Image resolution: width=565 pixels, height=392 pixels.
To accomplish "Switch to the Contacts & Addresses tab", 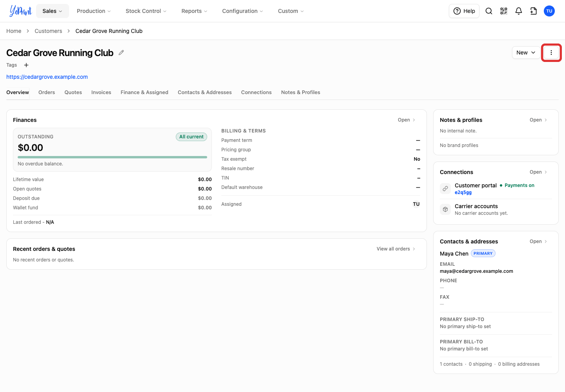I will [205, 92].
